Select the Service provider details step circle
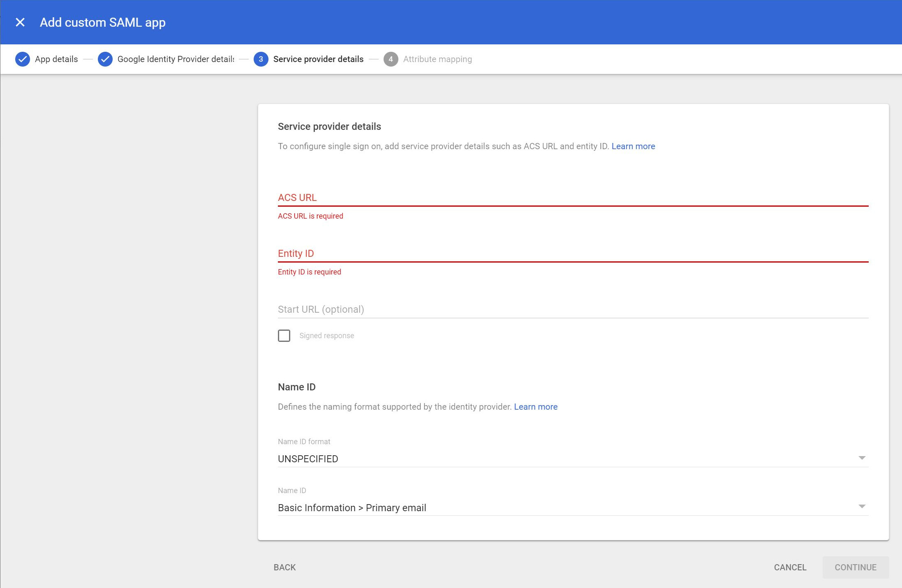Viewport: 902px width, 588px height. click(261, 59)
